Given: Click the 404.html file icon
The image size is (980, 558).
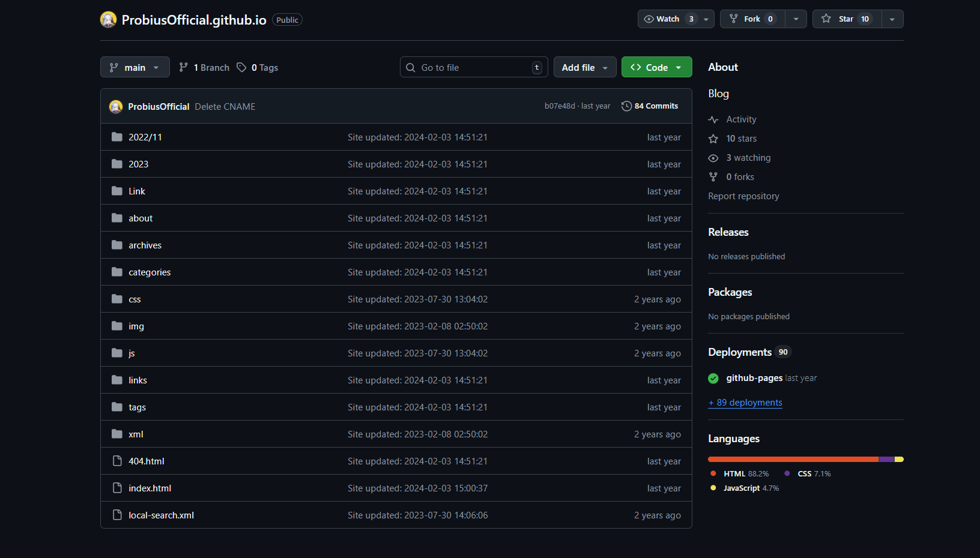Looking at the screenshot, I should click(x=117, y=461).
